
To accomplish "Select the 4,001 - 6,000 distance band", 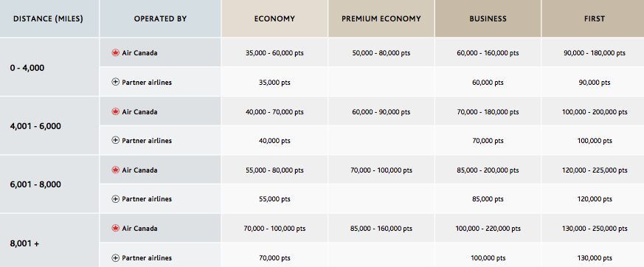I will pyautogui.click(x=35, y=126).
